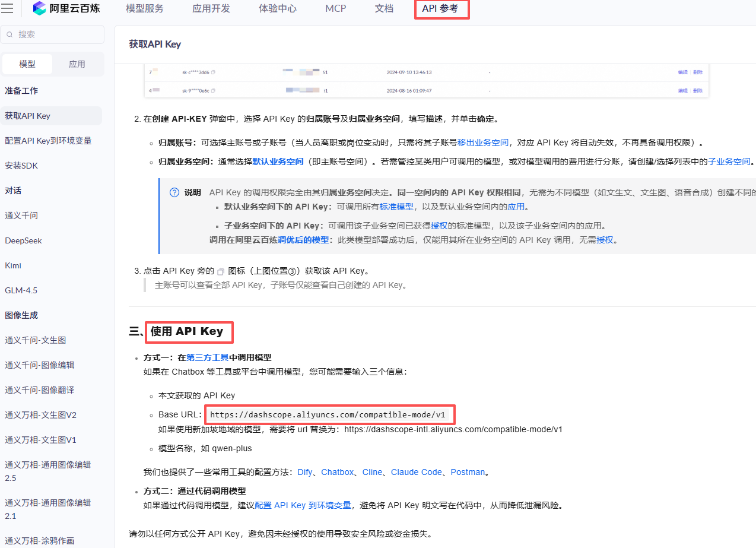This screenshot has height=548, width=756.
Task: Click the 获取API Key page title
Action: pos(155,44)
